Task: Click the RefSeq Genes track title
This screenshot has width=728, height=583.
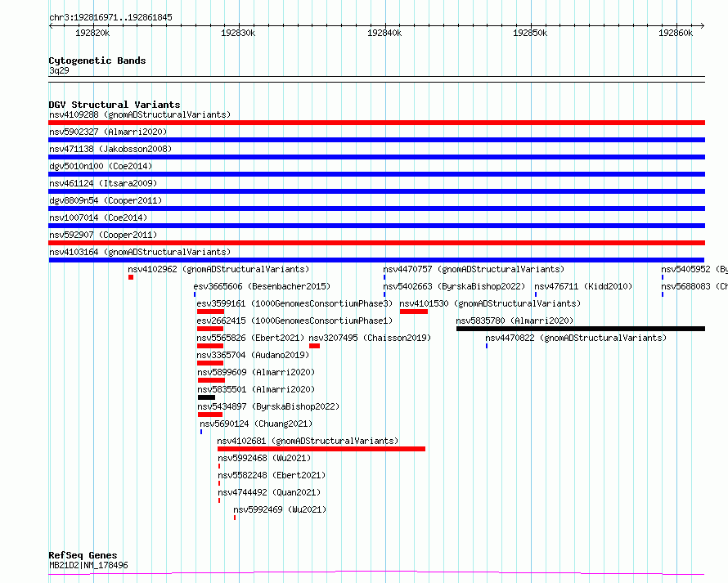Action: pos(83,556)
